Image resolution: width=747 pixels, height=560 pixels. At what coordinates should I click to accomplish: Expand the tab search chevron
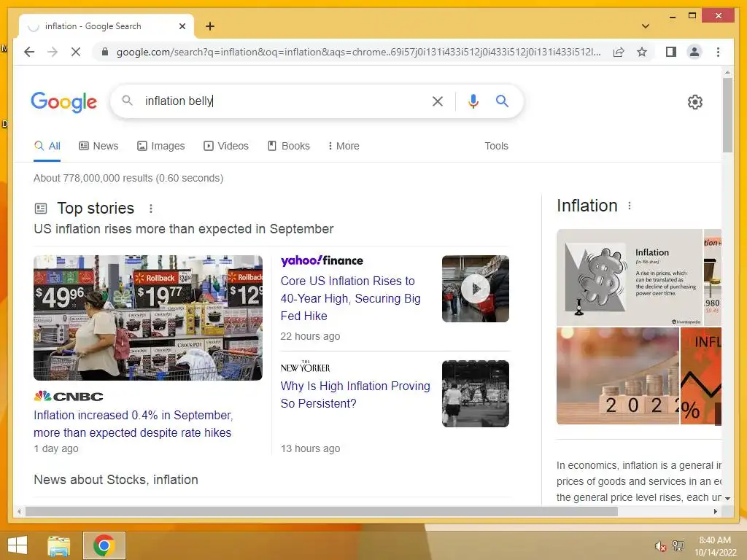coord(645,26)
